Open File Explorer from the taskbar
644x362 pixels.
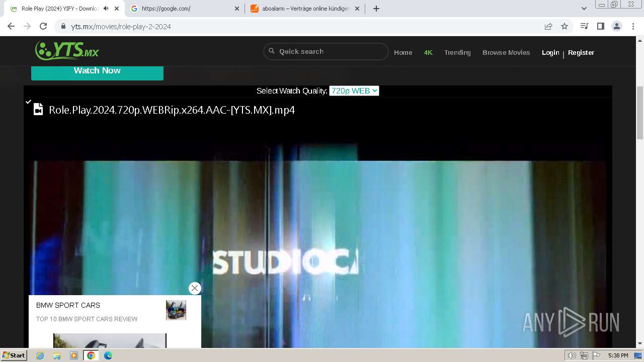(57, 355)
